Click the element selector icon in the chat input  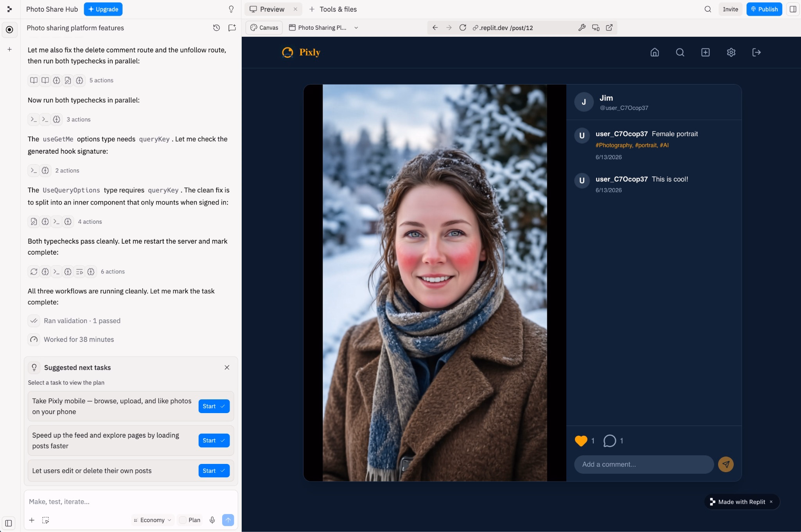pos(46,520)
